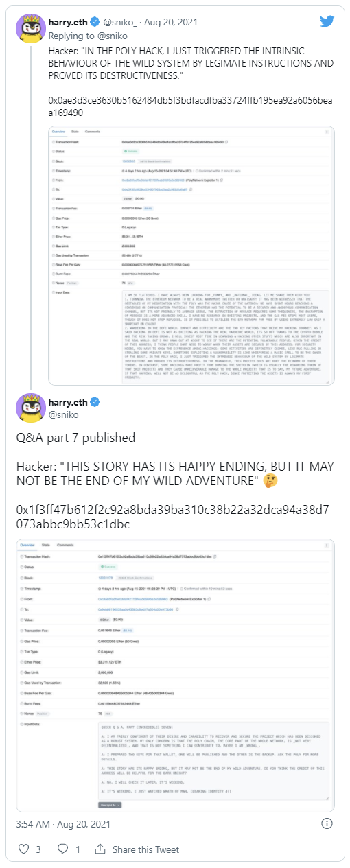Click the Twitter bird logo

[328, 23]
